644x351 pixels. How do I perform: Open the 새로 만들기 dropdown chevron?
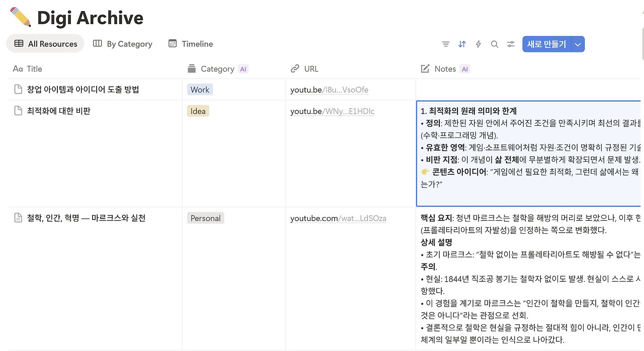[579, 44]
